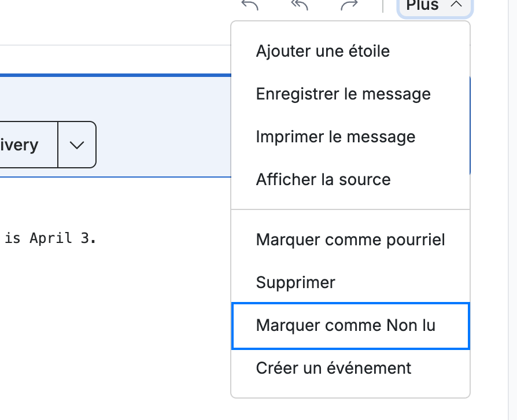This screenshot has width=517, height=420.
Task: Open the dropdown arrow beside the delivery button
Action: pos(77,145)
